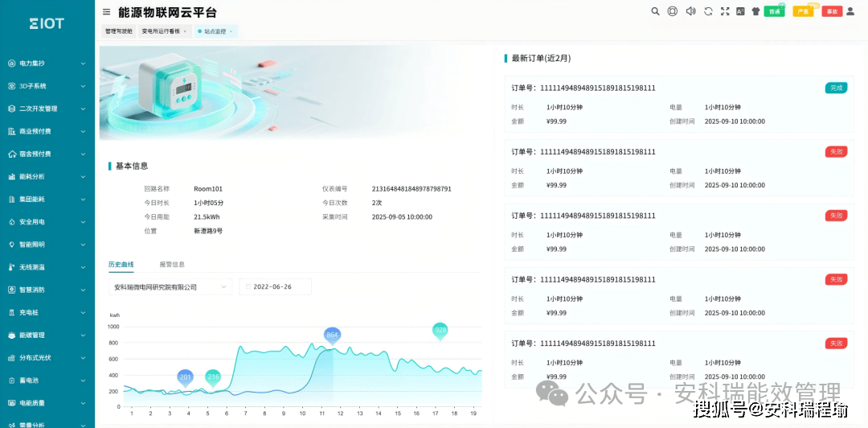Expand the 无线测温 menu chevron
Image resolution: width=868 pixels, height=428 pixels.
pos(83,267)
